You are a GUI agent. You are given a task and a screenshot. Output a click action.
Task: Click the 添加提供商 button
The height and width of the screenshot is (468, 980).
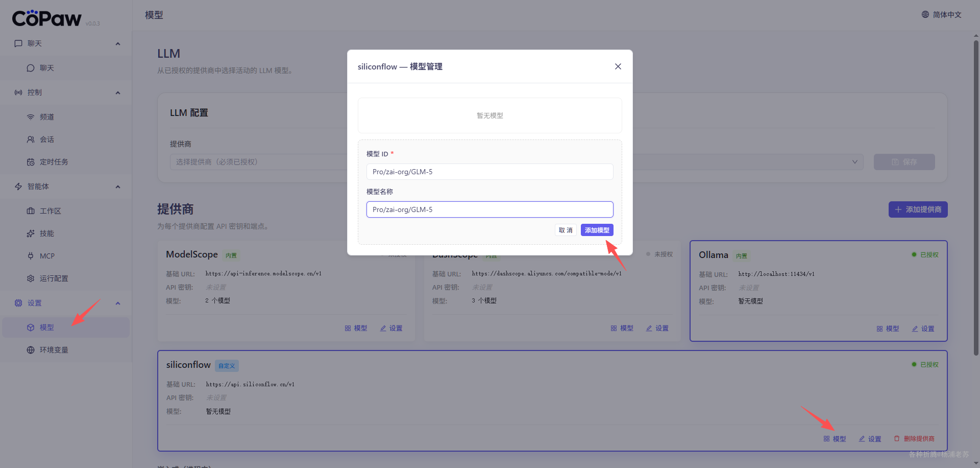point(918,209)
